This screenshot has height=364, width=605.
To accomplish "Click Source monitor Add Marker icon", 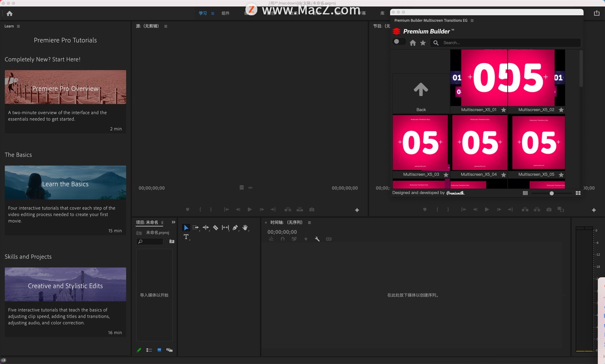I will pos(187,210).
